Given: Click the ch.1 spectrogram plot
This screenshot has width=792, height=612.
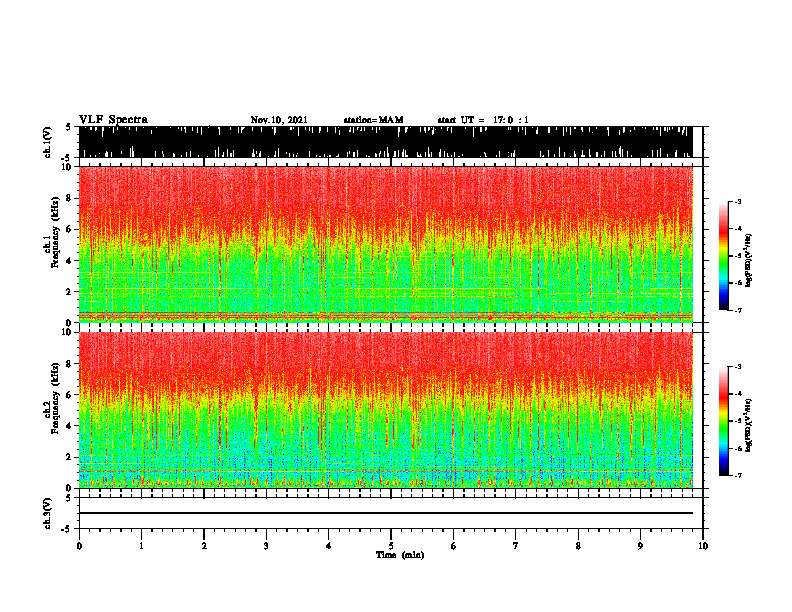Looking at the screenshot, I should tap(385, 244).
